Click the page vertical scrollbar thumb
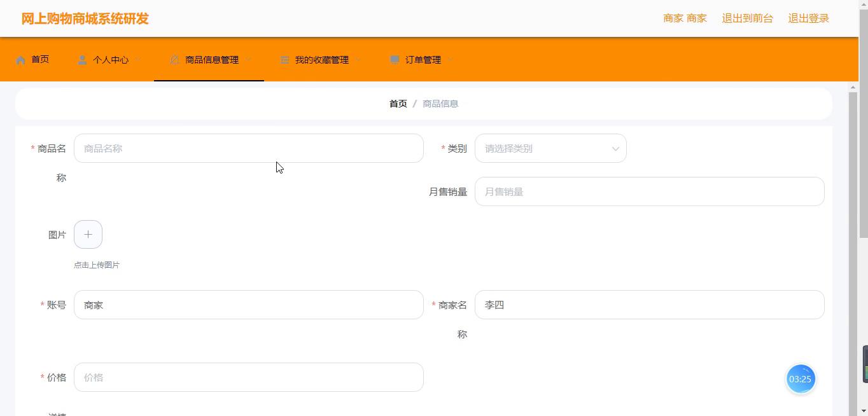868x416 pixels. 863,127
